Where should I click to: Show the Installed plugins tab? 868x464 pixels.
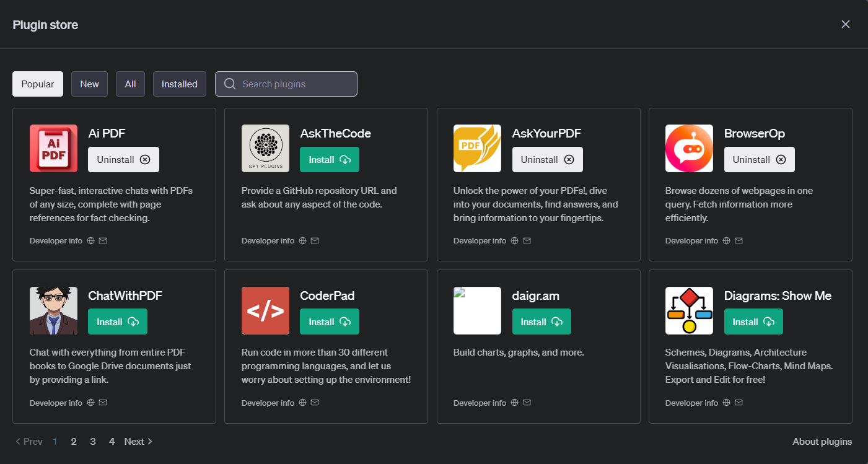click(180, 84)
